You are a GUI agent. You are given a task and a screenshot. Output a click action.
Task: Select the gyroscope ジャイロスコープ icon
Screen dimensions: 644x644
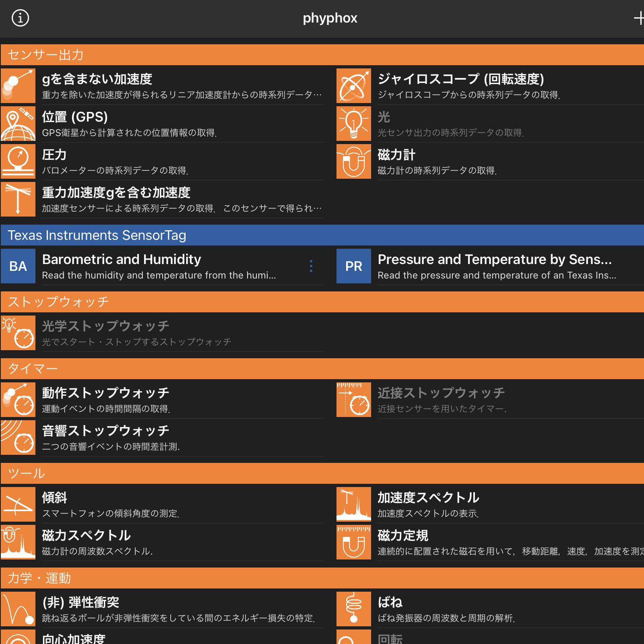pos(354,86)
